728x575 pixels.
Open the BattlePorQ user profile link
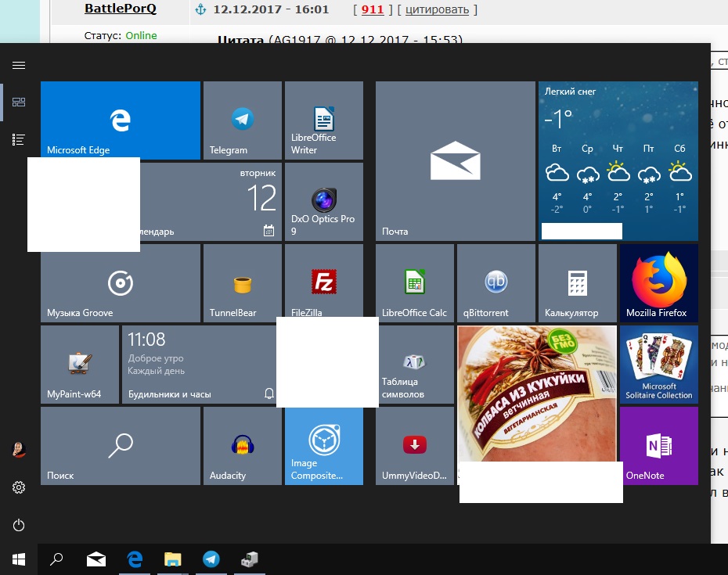[x=121, y=9]
